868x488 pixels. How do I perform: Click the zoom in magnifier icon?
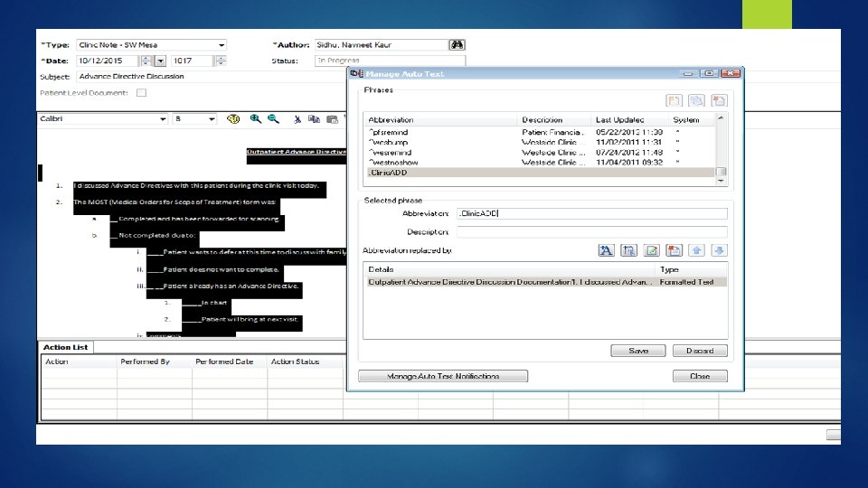(256, 118)
